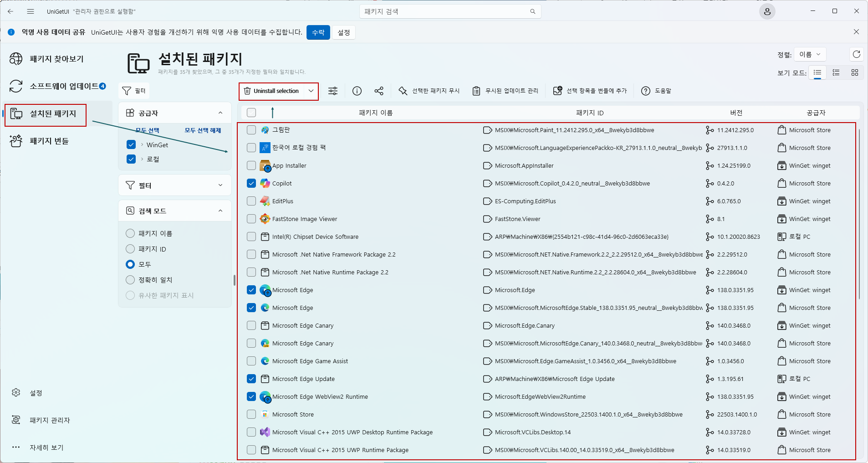Open the user account avatar
The image size is (868, 463).
(x=767, y=11)
